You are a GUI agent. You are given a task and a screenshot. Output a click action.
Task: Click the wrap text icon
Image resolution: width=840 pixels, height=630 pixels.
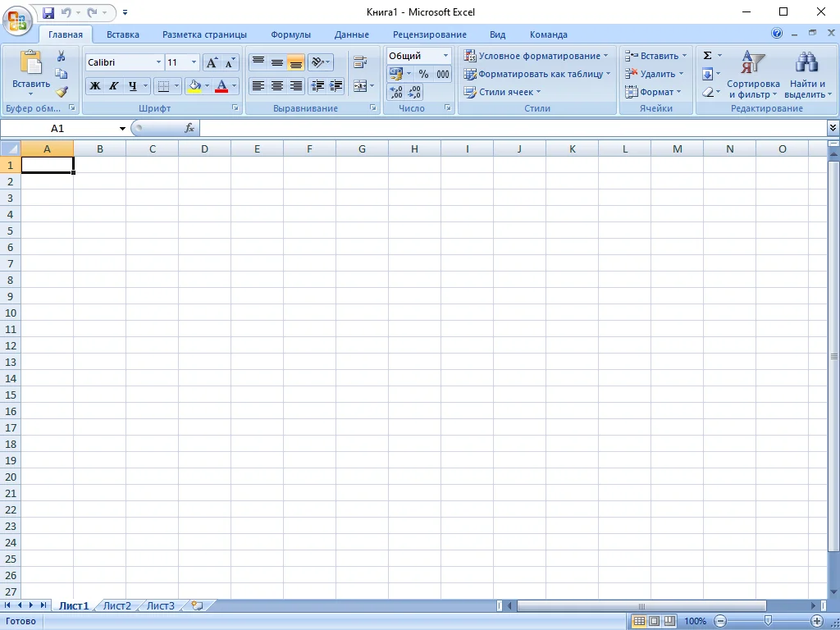360,62
